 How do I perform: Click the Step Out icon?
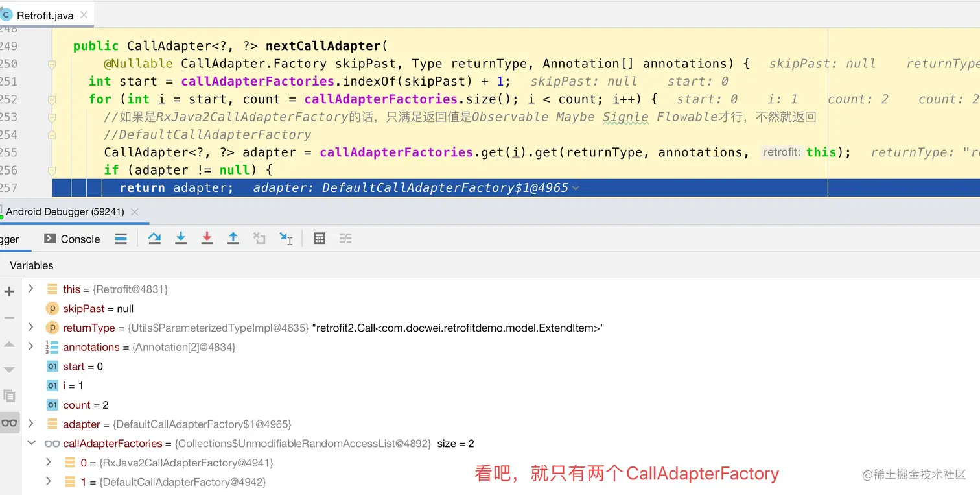coord(233,239)
